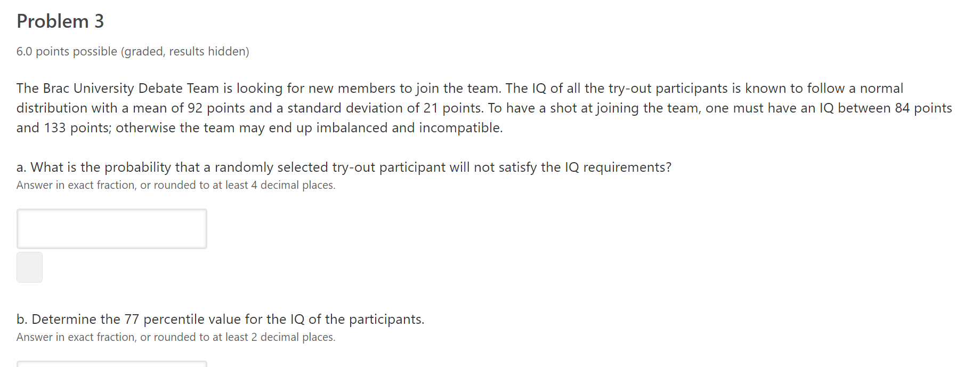Viewport: 980px width, 367px height.
Task: Click the answer input box for part a
Action: 112,229
